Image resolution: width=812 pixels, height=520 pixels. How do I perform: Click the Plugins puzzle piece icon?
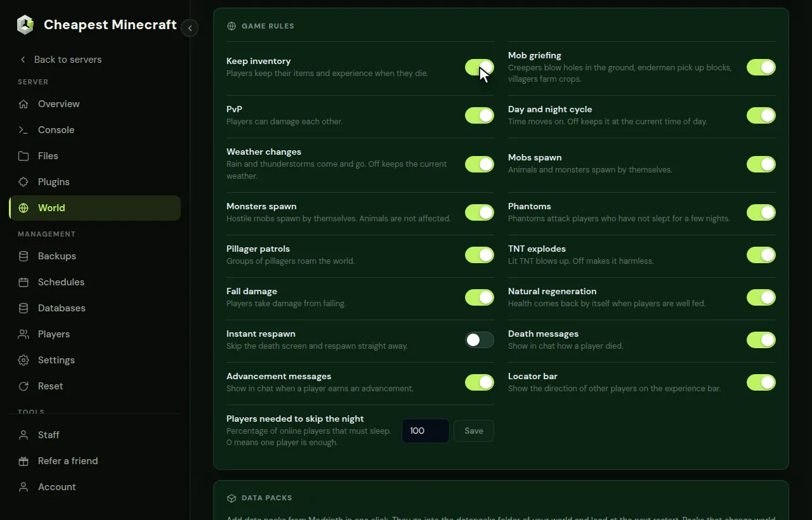point(23,182)
